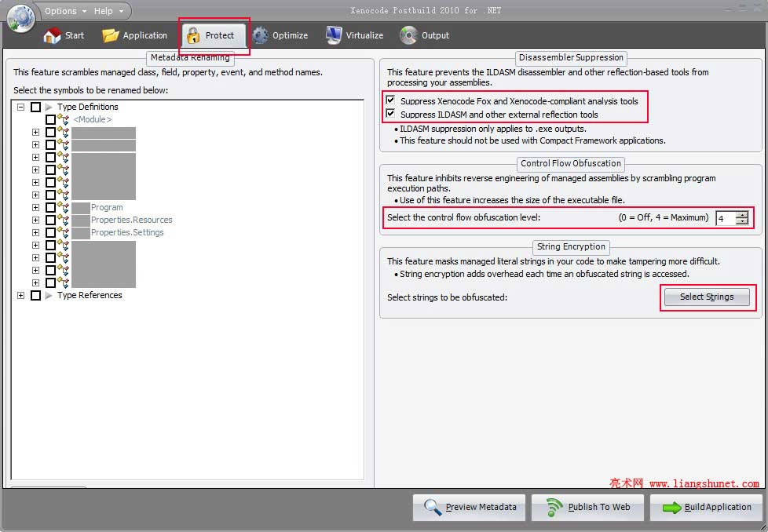The height and width of the screenshot is (532, 768).
Task: Collapse the Type Definitions tree node
Action: (x=20, y=107)
